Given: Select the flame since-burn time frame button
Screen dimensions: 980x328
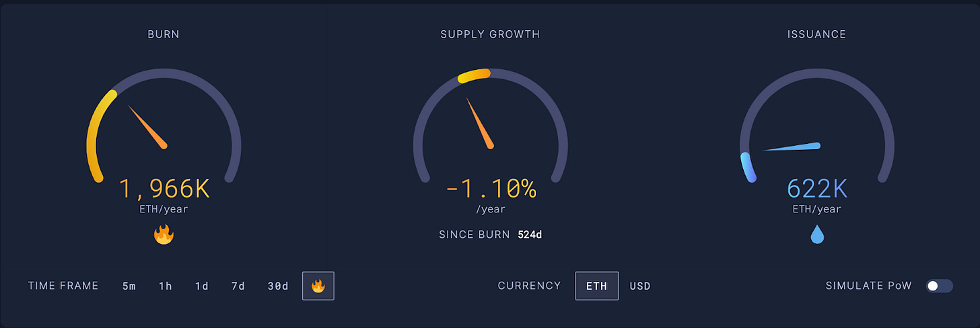Looking at the screenshot, I should [x=318, y=286].
